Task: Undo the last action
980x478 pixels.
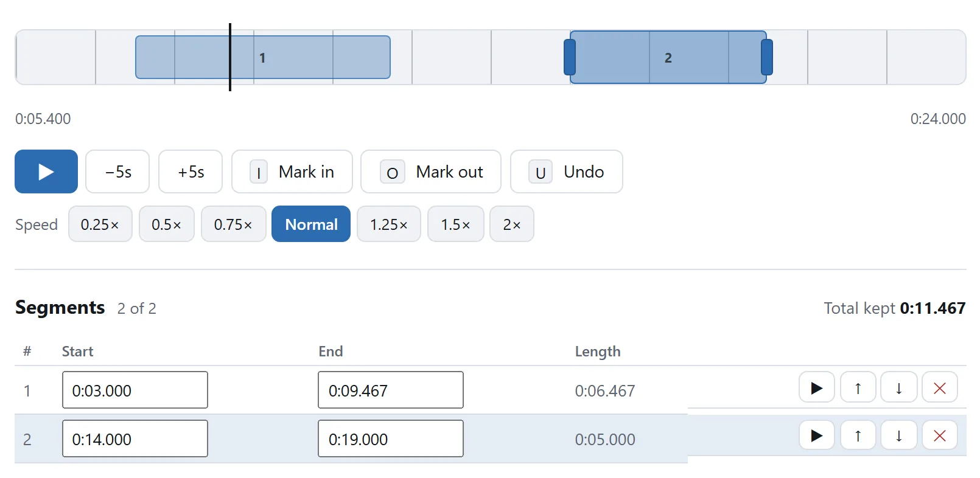Action: 567,171
